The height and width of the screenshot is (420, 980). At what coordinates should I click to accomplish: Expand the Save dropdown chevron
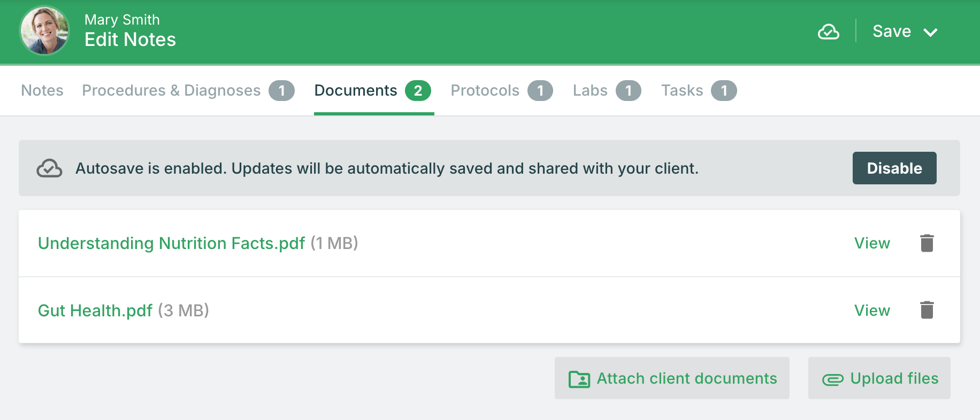(x=930, y=32)
